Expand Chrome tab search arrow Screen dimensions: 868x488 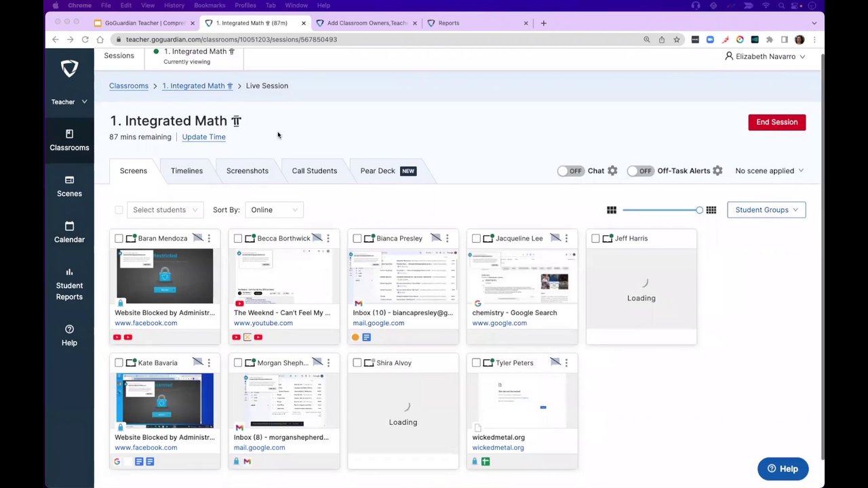pyautogui.click(x=814, y=23)
